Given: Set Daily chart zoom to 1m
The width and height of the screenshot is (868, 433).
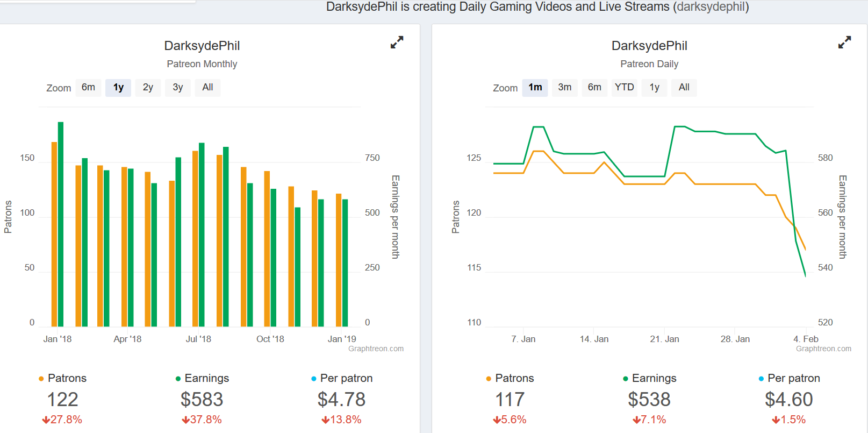Looking at the screenshot, I should coord(535,87).
